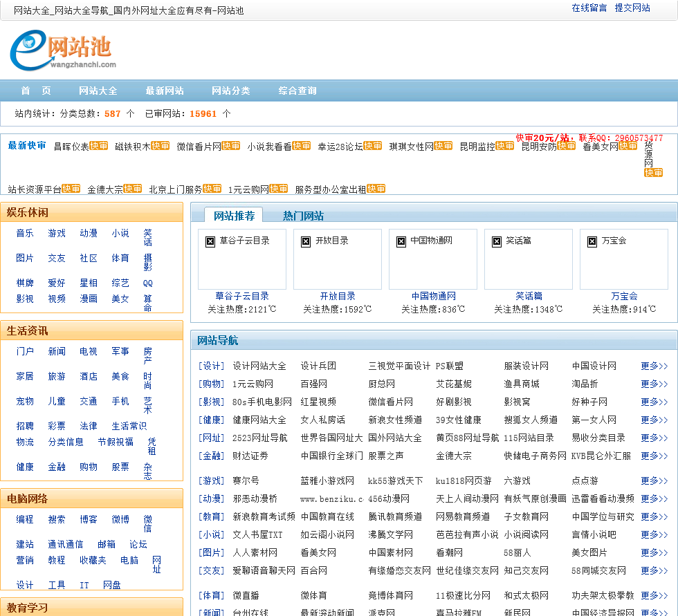
Task: Expand 更多>> in the 游戏 row
Action: [x=654, y=480]
